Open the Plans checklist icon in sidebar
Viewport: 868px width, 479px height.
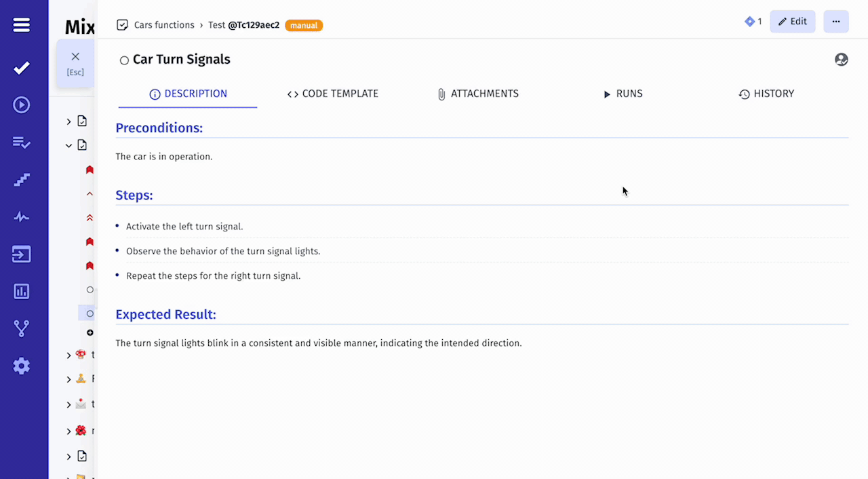coord(22,142)
